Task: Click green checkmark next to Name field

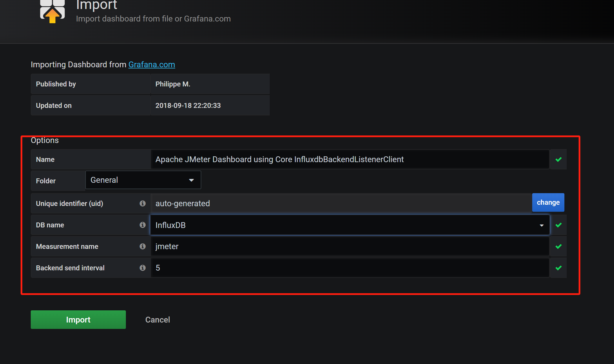Action: [x=559, y=159]
